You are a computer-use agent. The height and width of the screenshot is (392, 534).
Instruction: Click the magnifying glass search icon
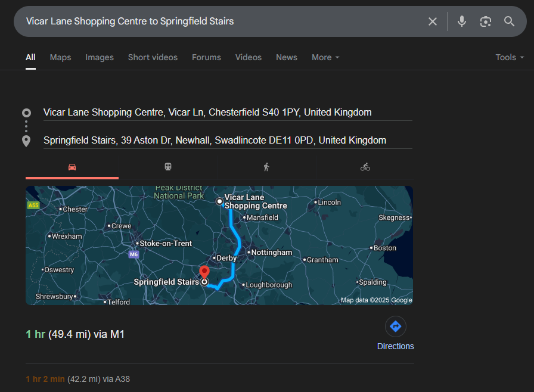click(x=509, y=21)
